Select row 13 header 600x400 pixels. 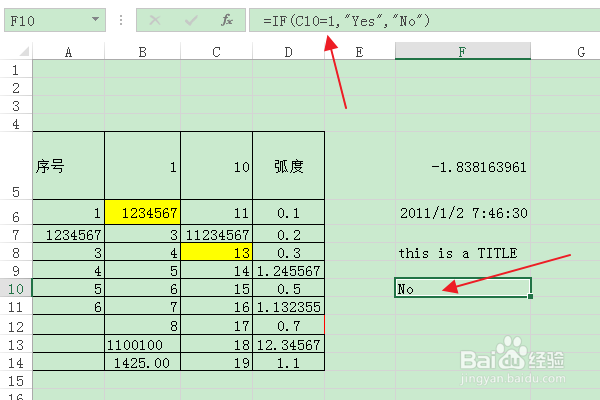[16, 344]
